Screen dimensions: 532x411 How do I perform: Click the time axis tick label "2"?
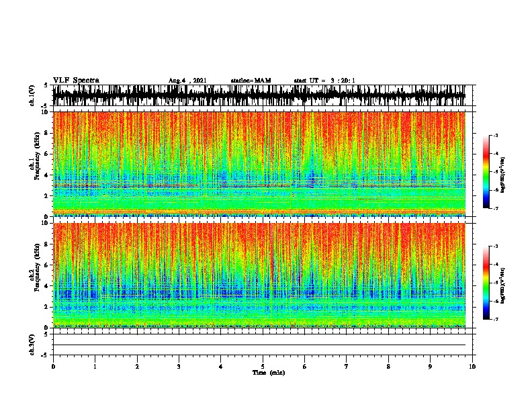(137, 367)
